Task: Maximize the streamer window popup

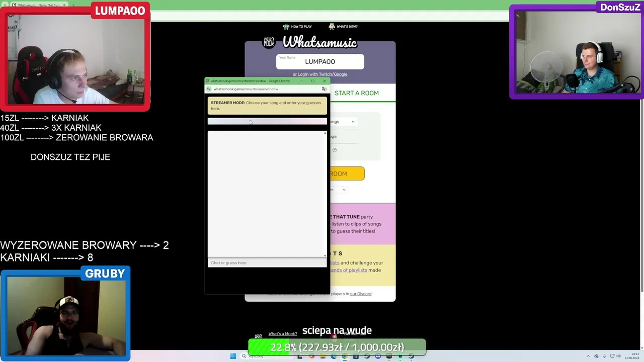Action: point(313,81)
